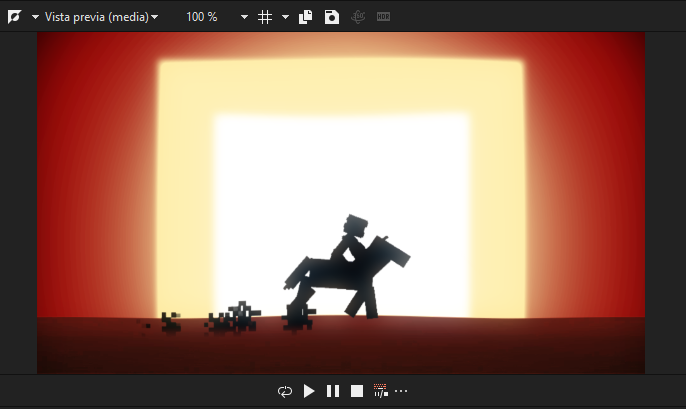The height and width of the screenshot is (409, 686).
Task: Open the video preview effects icon
Action: [14, 17]
